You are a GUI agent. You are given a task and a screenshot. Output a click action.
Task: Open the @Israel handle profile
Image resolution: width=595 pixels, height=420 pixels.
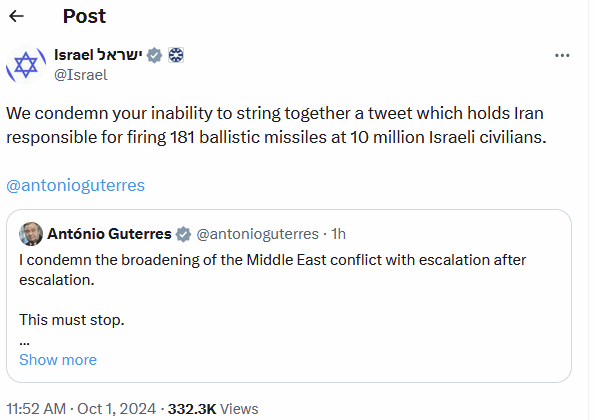81,75
